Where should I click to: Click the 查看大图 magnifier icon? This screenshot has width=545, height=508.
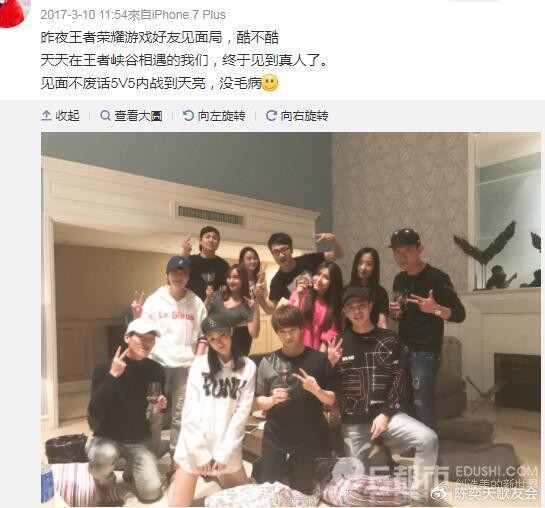point(105,115)
